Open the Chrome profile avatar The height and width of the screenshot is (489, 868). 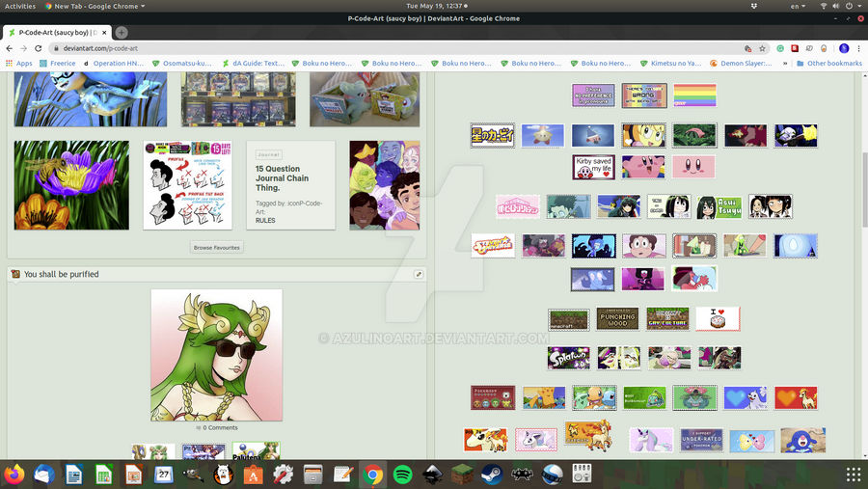pos(844,48)
